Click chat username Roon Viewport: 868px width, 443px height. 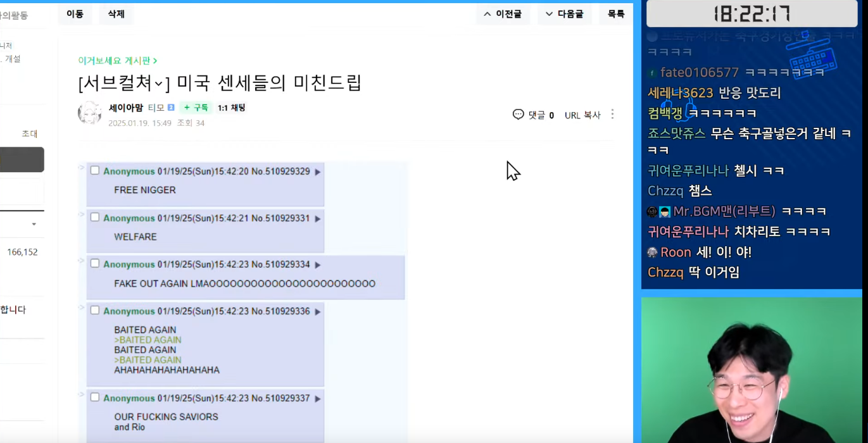[x=676, y=253]
